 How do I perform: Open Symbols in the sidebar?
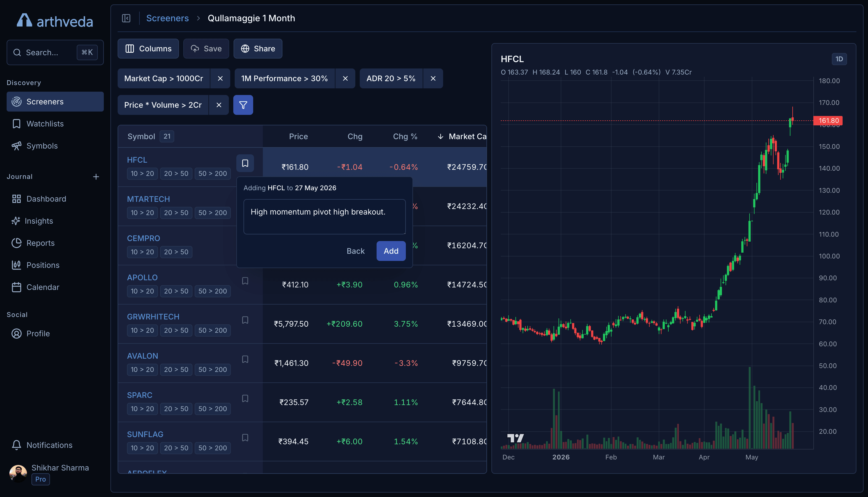pyautogui.click(x=55, y=146)
